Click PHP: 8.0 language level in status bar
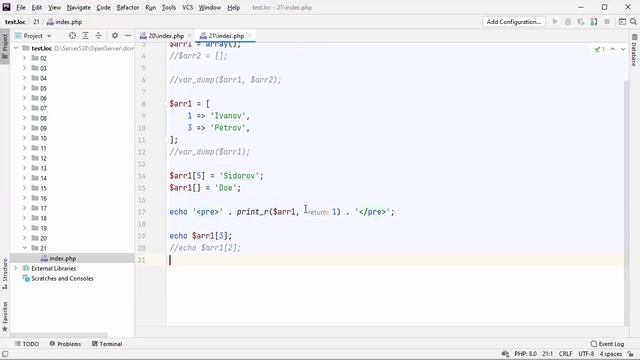 (x=525, y=354)
